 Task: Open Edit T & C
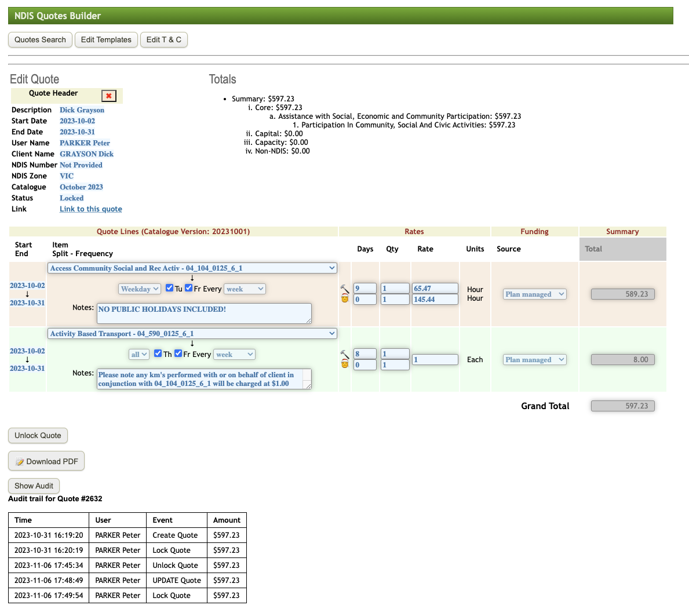[x=163, y=40]
